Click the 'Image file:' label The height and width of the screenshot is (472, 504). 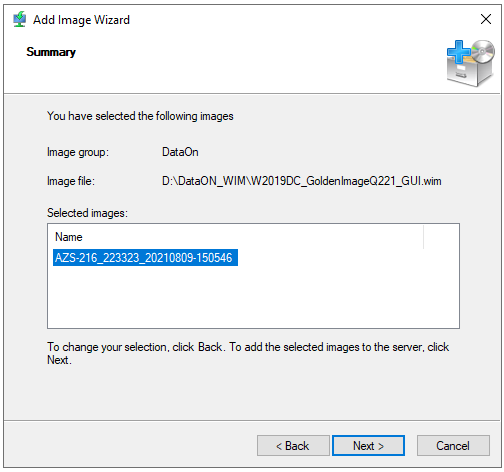tap(71, 181)
